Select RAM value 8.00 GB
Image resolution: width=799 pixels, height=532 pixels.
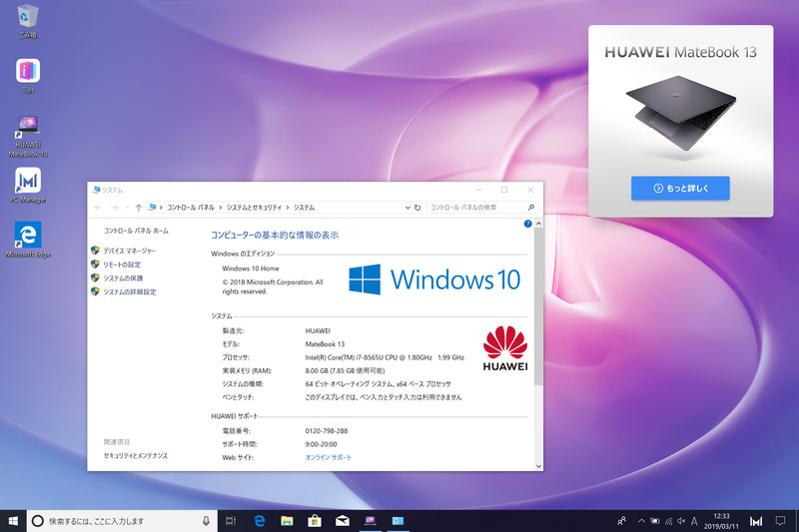(x=317, y=370)
